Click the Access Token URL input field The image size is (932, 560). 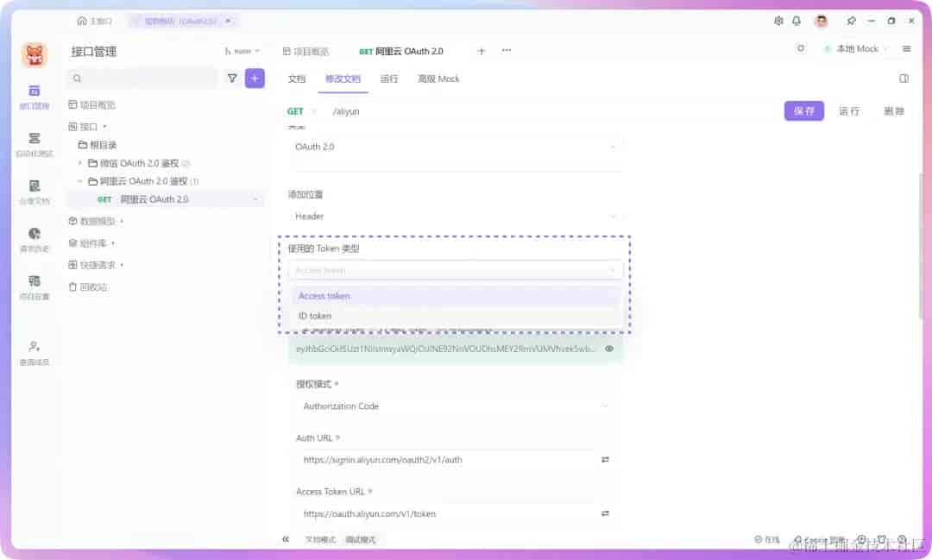click(447, 513)
